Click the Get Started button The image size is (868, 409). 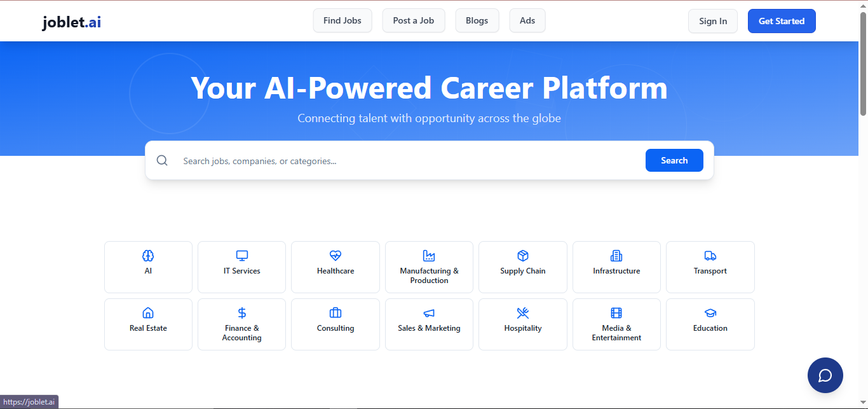(x=782, y=21)
